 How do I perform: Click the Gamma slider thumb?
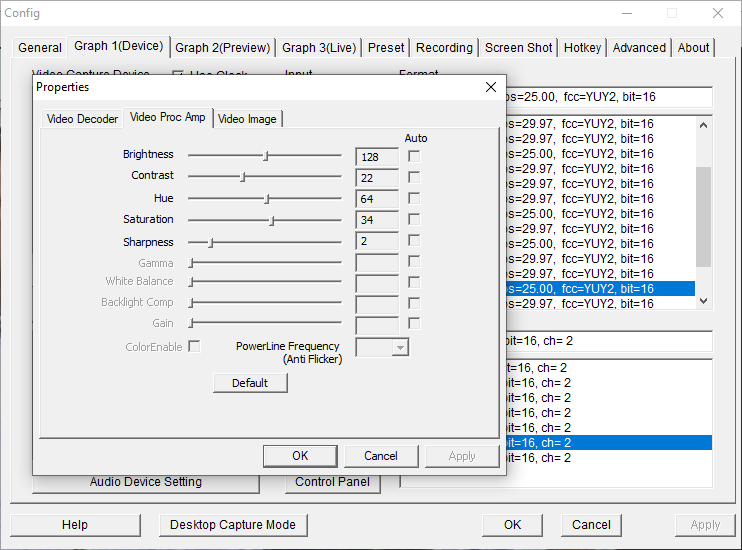pos(191,263)
